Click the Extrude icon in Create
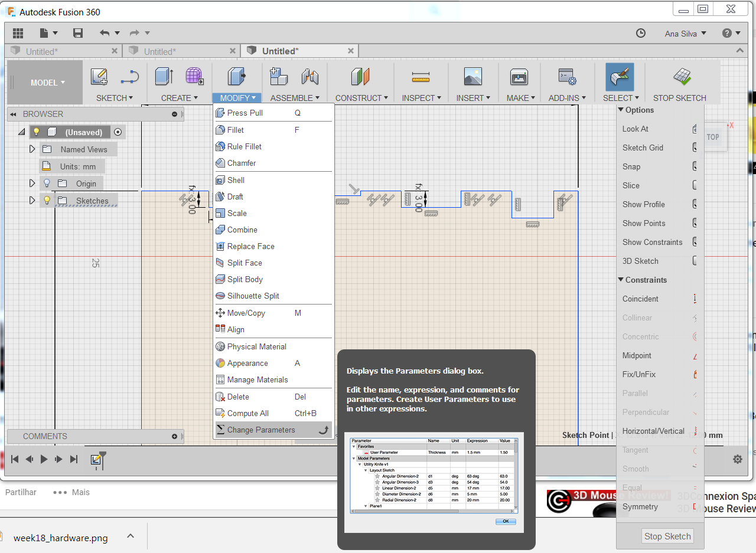 pos(164,77)
